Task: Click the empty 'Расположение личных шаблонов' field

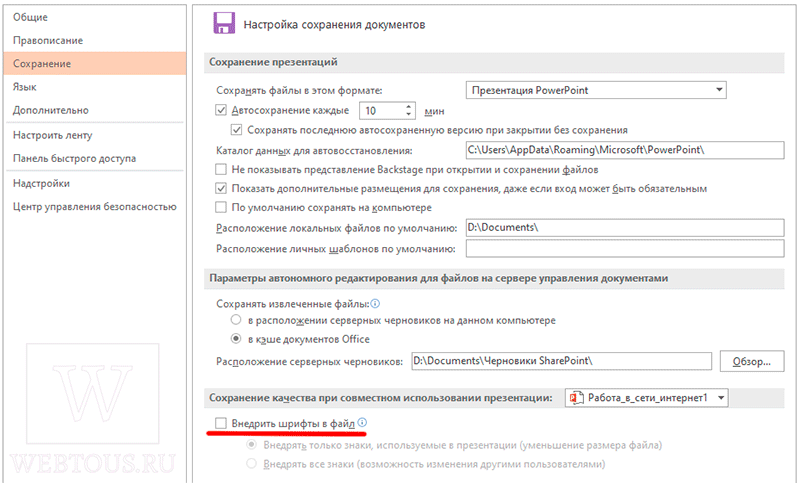Action: (625, 248)
